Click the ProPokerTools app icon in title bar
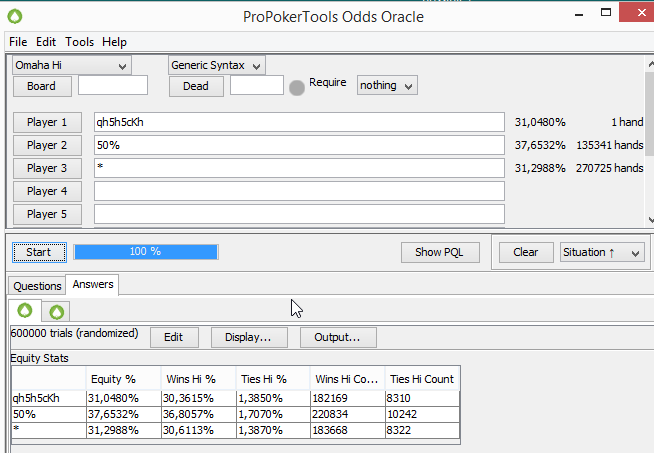The height and width of the screenshot is (453, 654). 15,16
